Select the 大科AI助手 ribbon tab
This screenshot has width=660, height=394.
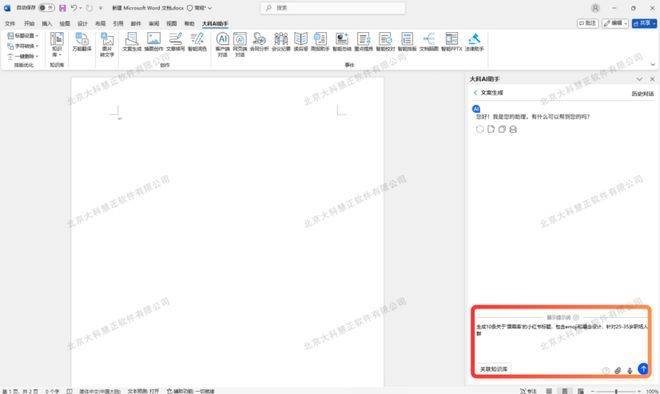tap(215, 24)
